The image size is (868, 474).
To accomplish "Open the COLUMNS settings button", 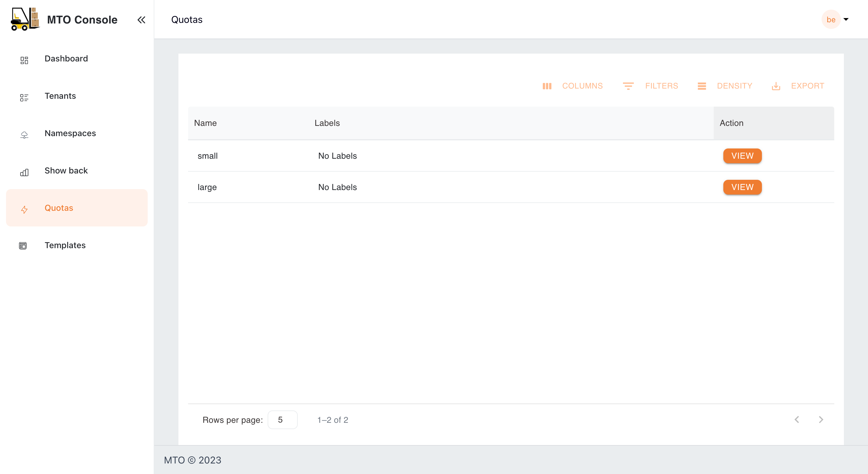I will 573,86.
